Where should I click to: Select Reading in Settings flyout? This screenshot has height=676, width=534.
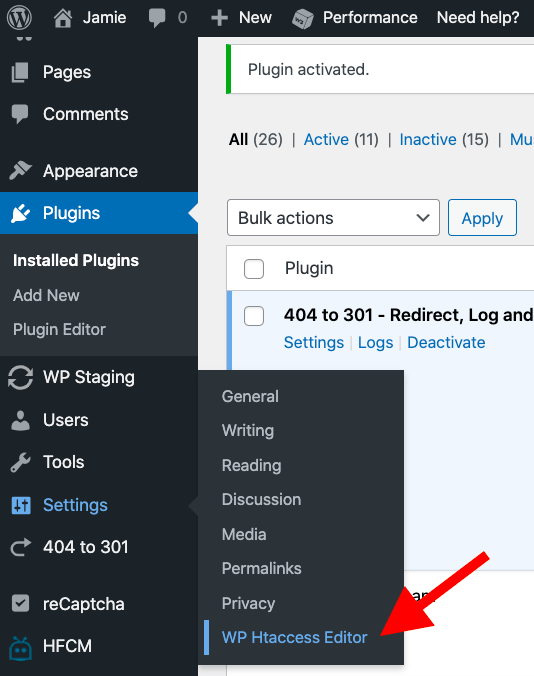tap(252, 466)
